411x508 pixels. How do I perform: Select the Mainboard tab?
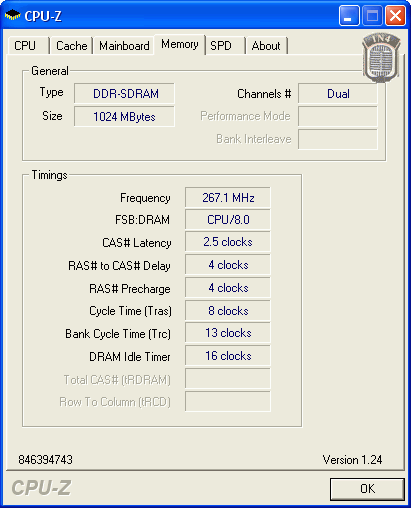tap(124, 46)
